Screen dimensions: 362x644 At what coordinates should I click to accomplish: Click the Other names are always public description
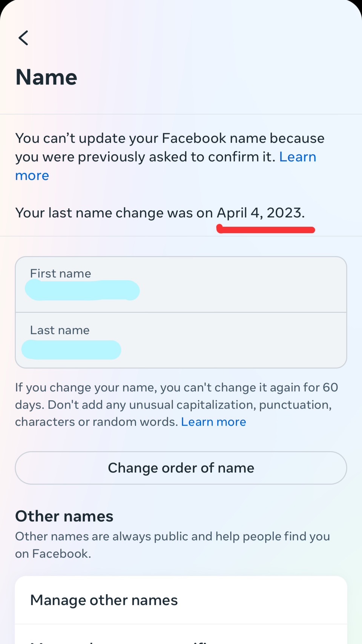pyautogui.click(x=172, y=545)
